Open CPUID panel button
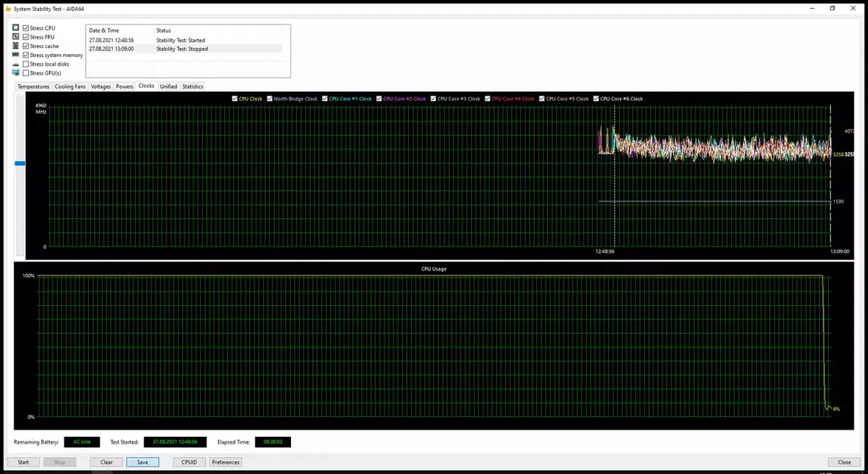Image resolution: width=868 pixels, height=474 pixels. click(190, 462)
